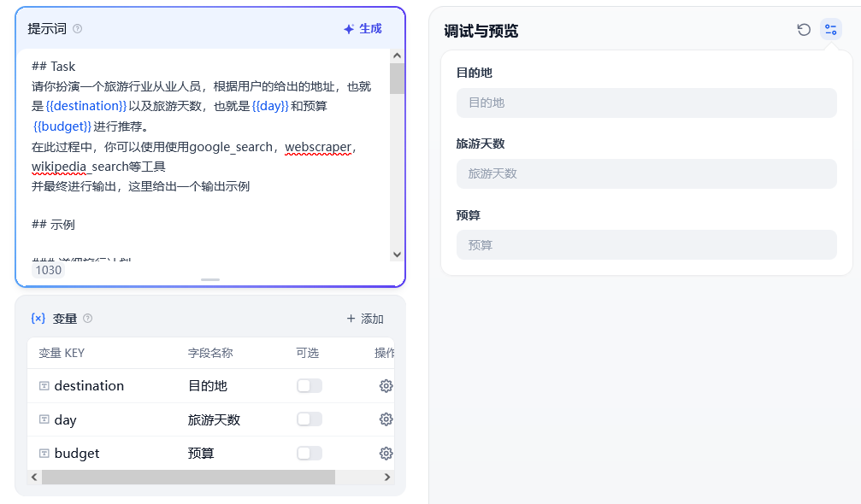Viewport: 861px width, 504px height.
Task: Click the help icon beside 提示词 title
Action: (78, 29)
